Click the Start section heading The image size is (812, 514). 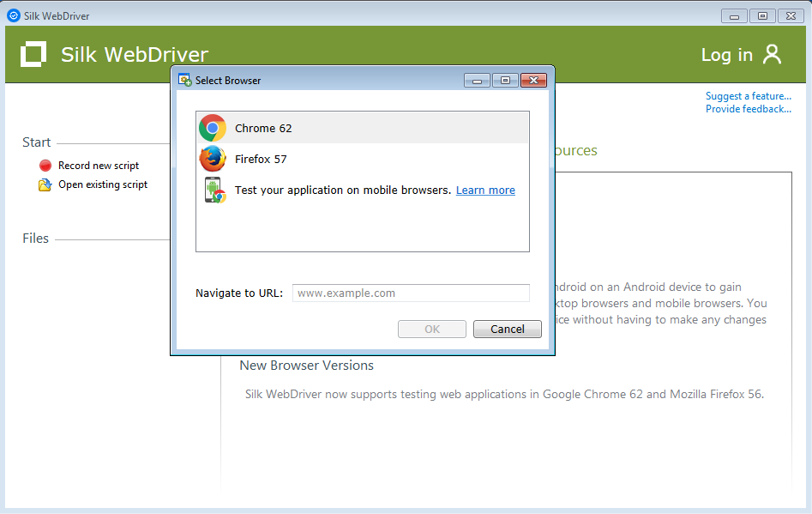pyautogui.click(x=36, y=142)
